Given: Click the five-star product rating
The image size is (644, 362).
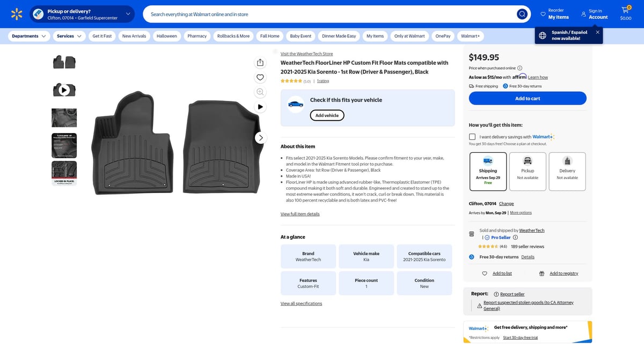Looking at the screenshot, I should (x=291, y=81).
